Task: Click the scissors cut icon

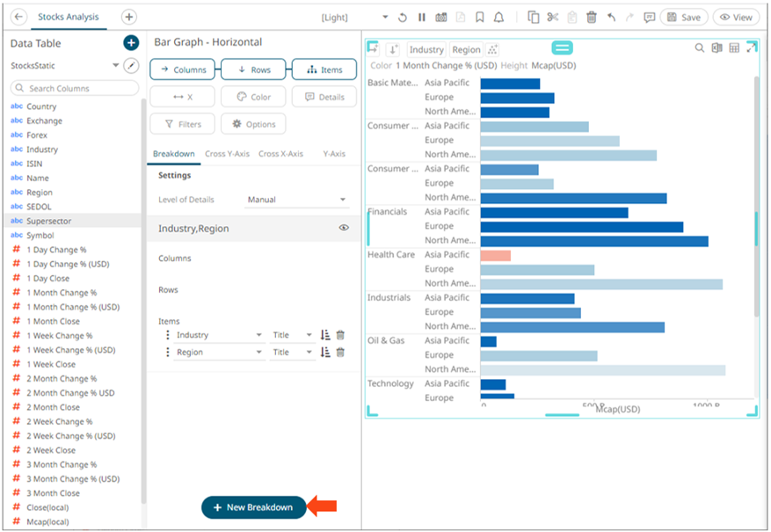Action: pos(553,18)
